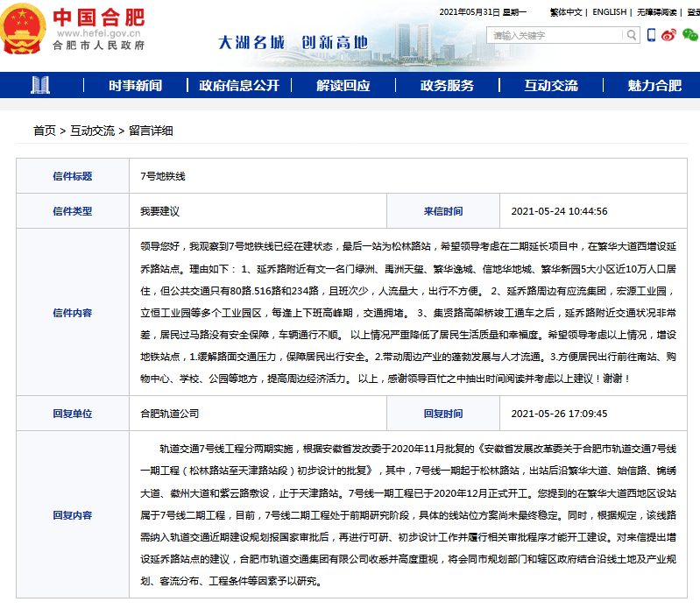Open the 解读回应 menu
This screenshot has width=700, height=616.
(343, 85)
